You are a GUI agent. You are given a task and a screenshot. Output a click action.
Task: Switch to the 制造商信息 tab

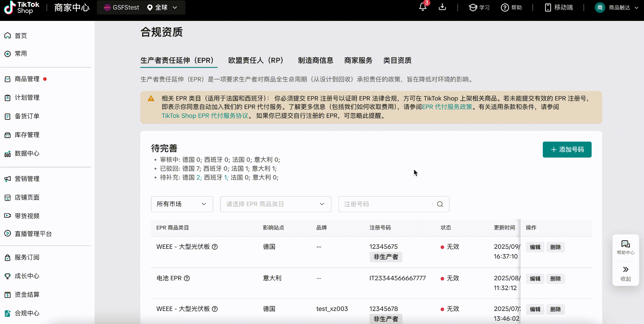tap(315, 60)
